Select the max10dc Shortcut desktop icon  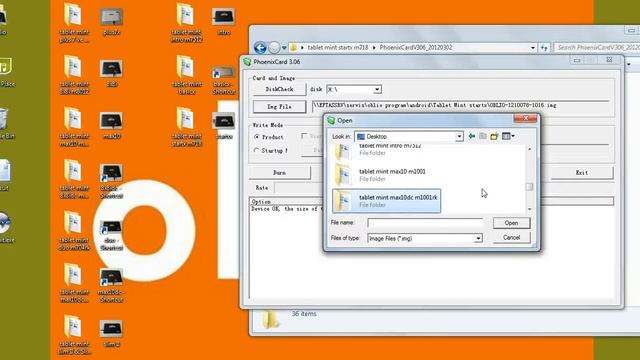111,286
